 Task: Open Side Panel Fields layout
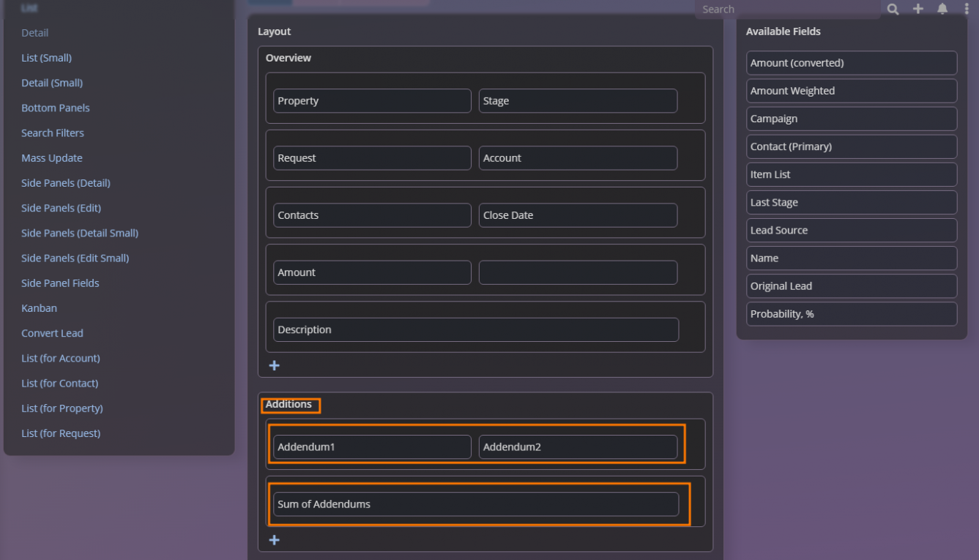coord(60,283)
